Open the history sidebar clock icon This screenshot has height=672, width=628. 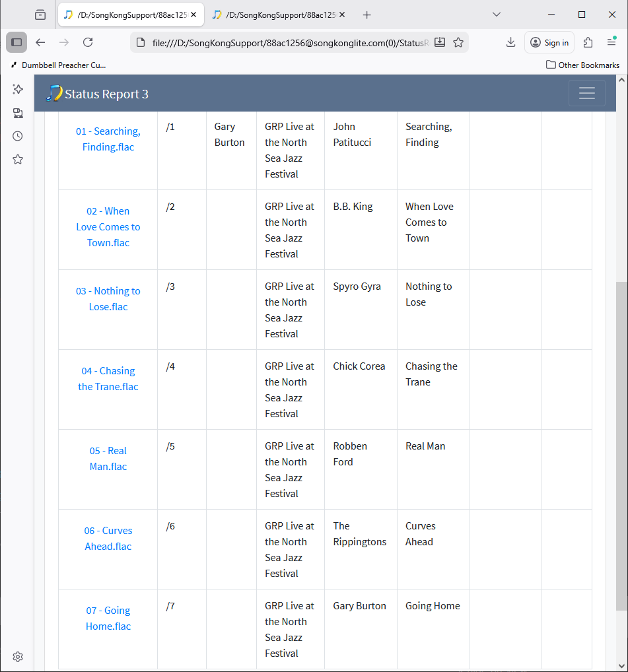[x=18, y=136]
